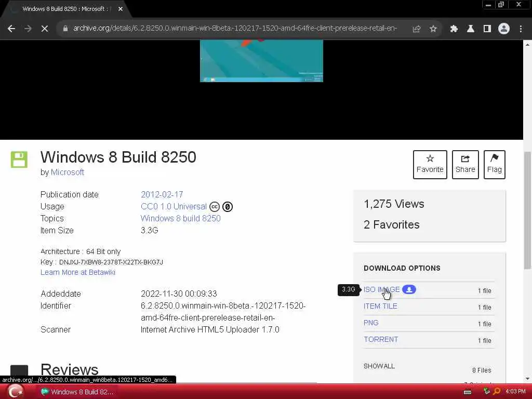Image resolution: width=532 pixels, height=399 pixels.
Task: Open the 2012-02-17 publication date link
Action: point(162,194)
